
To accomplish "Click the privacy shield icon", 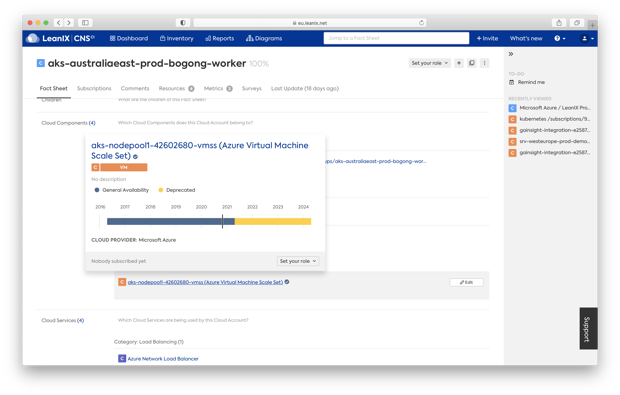I will [x=183, y=23].
